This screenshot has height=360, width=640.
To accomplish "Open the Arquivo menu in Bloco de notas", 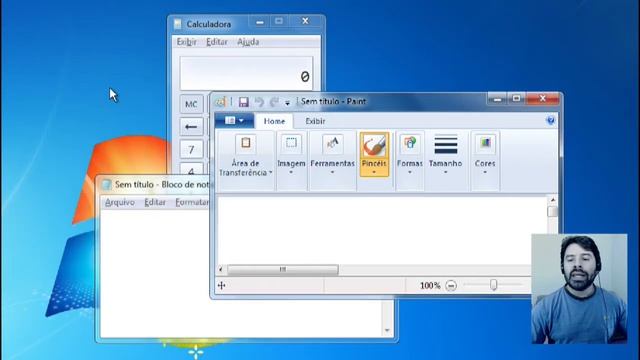I will coord(120,202).
